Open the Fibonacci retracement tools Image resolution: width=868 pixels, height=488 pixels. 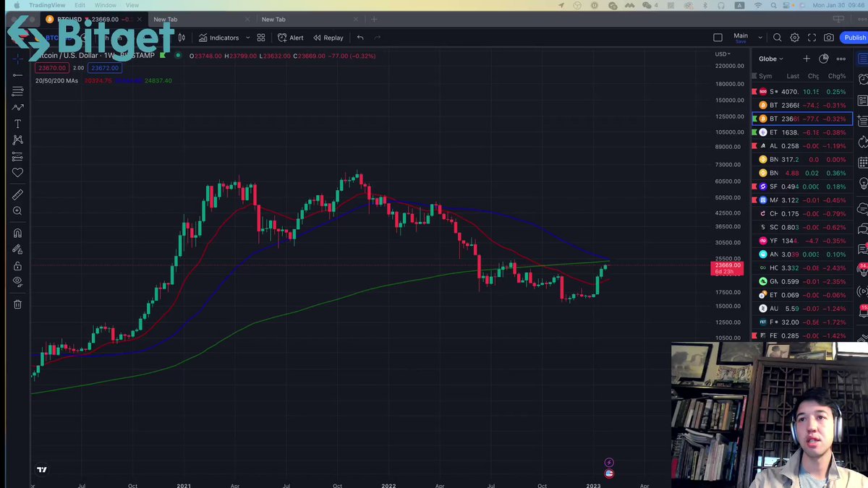coord(17,91)
